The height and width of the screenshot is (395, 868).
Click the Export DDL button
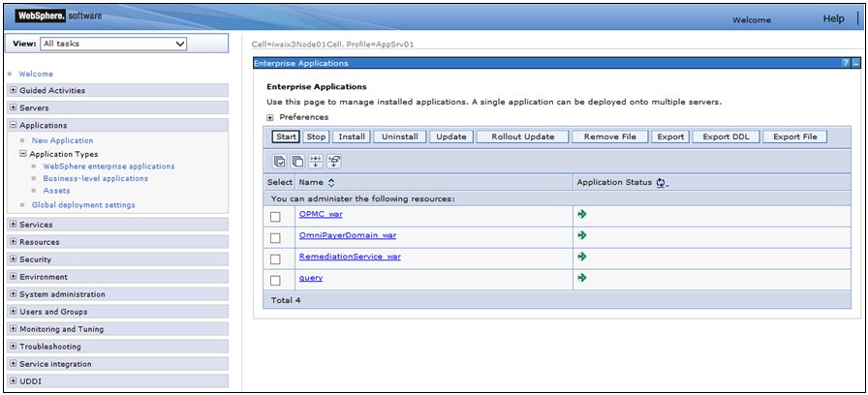click(x=727, y=137)
